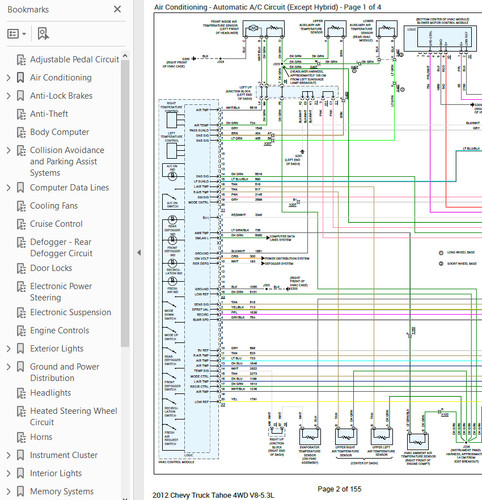Expand the Air Conditioning bookmark
The width and height of the screenshot is (482, 500).
coord(9,78)
